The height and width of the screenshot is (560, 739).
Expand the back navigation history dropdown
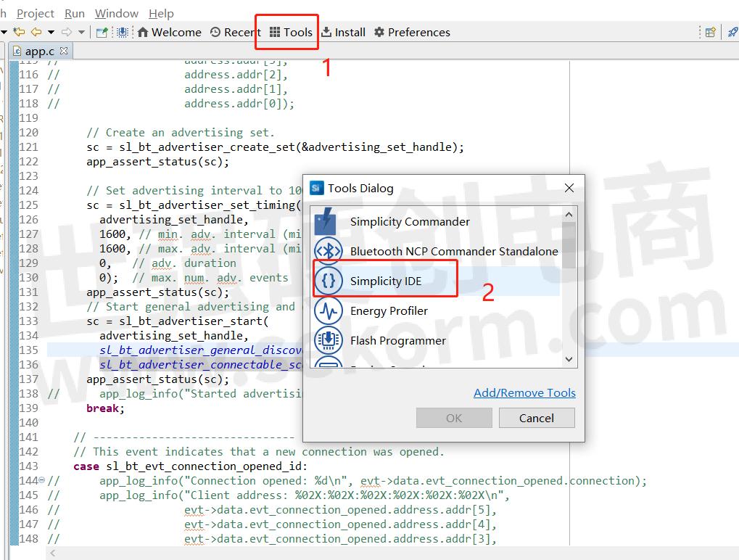51,32
